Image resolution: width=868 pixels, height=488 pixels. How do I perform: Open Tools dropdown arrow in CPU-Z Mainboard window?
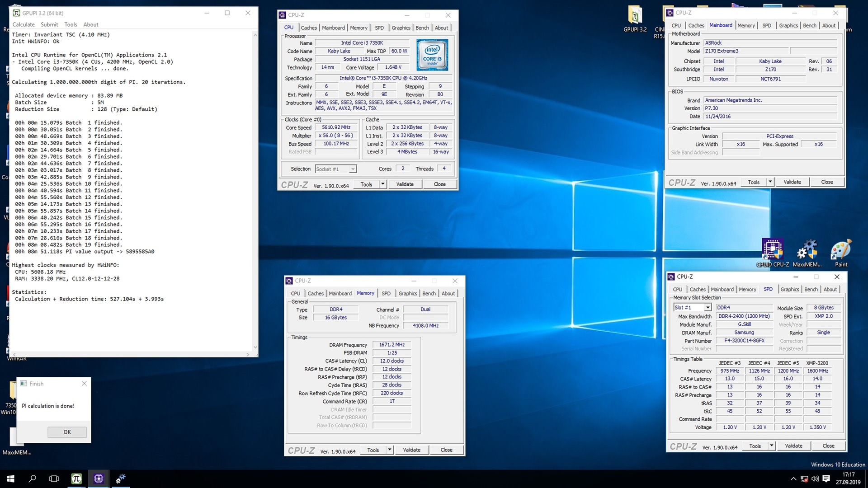[770, 182]
